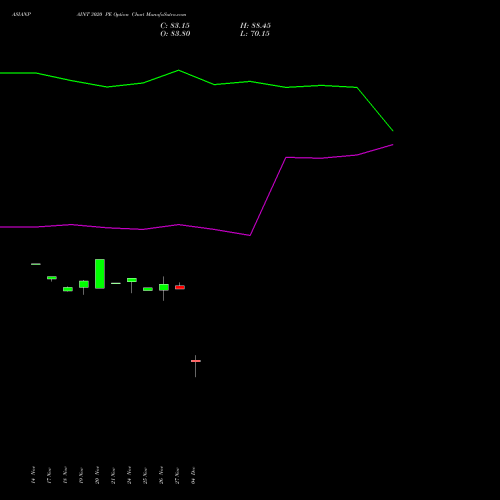Select the 14 Nov date label
Image resolution: width=500 pixels, height=500 pixels.
[33, 475]
